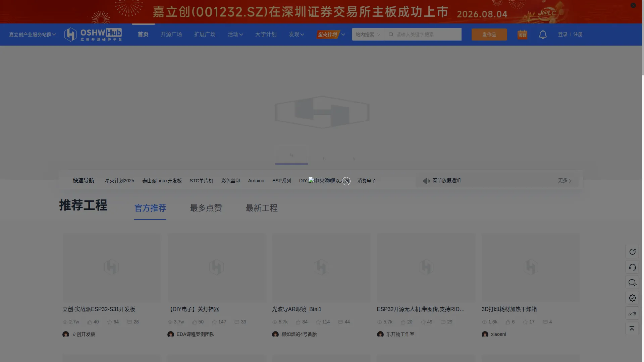Switch to 最新工程 tab
The image size is (644, 362).
(262, 208)
